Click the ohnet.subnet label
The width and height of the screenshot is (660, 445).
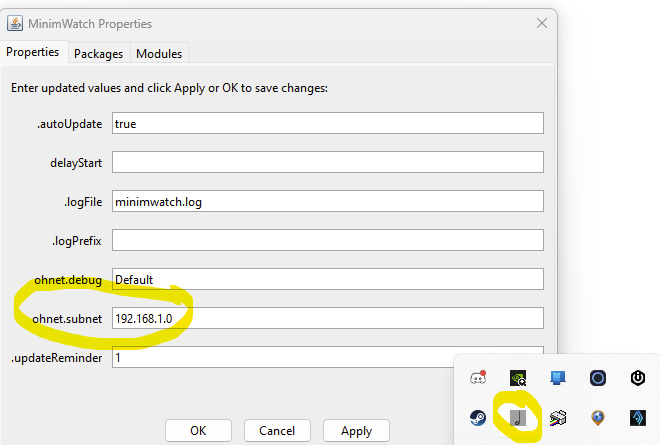pos(67,319)
